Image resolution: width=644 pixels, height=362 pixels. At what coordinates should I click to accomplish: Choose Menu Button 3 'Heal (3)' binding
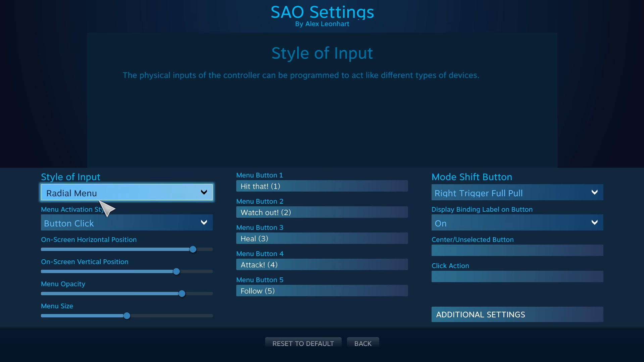tap(322, 239)
